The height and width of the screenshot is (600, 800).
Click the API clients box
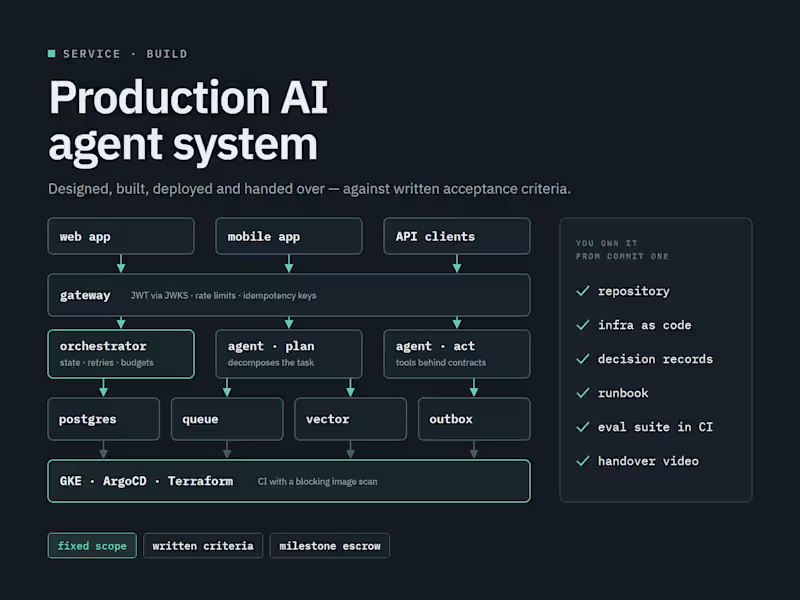(x=457, y=236)
